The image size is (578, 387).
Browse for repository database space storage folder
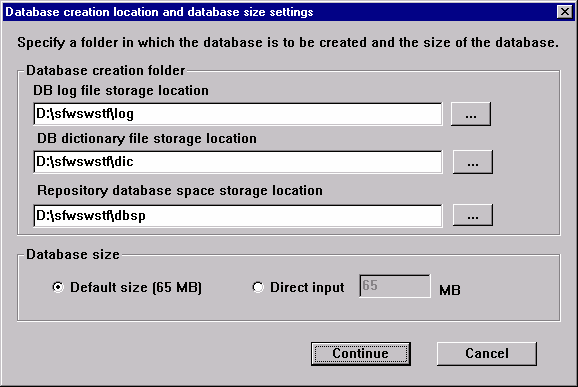473,215
